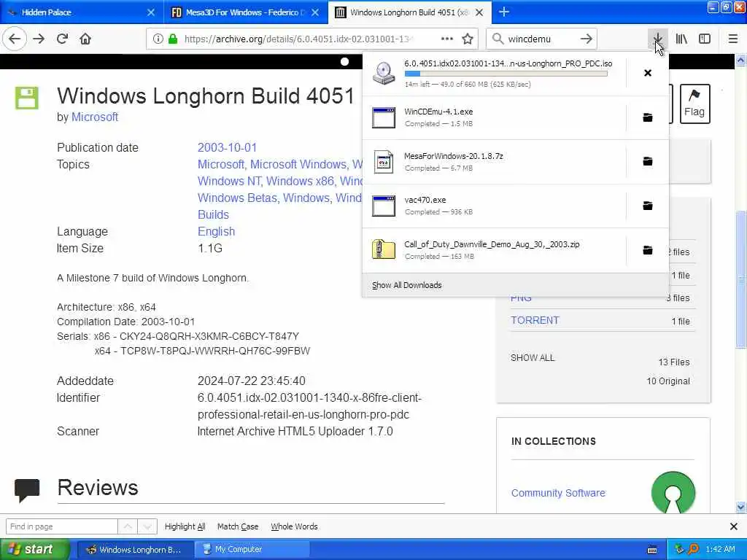Go back with the browser back arrow

pos(15,39)
